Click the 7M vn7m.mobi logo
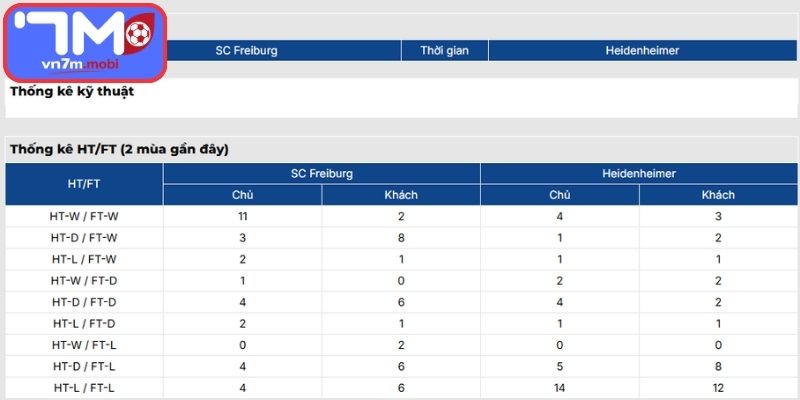The height and width of the screenshot is (400, 800). click(x=84, y=44)
